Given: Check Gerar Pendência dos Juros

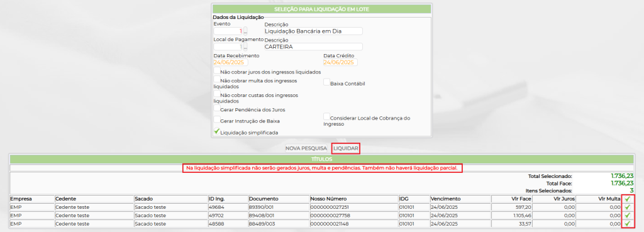Looking at the screenshot, I should coord(217,109).
